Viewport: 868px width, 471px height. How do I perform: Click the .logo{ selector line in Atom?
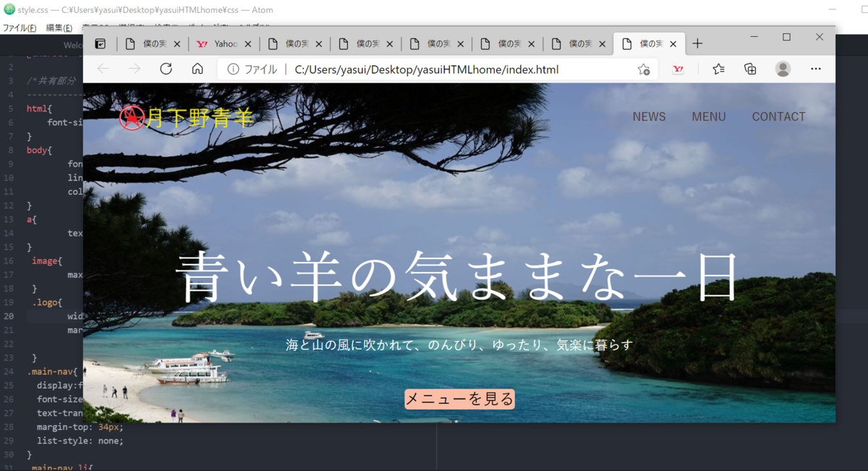48,302
